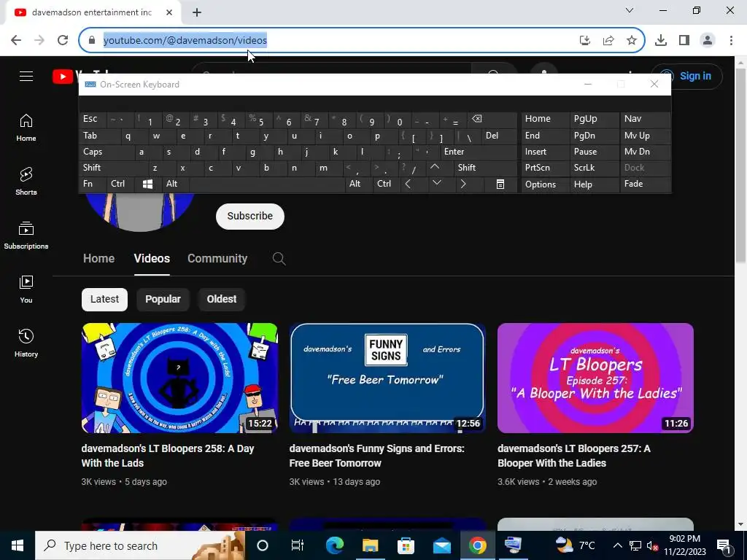Image resolution: width=747 pixels, height=560 pixels.
Task: Open the YouTube hamburger guide menu
Action: click(x=26, y=76)
